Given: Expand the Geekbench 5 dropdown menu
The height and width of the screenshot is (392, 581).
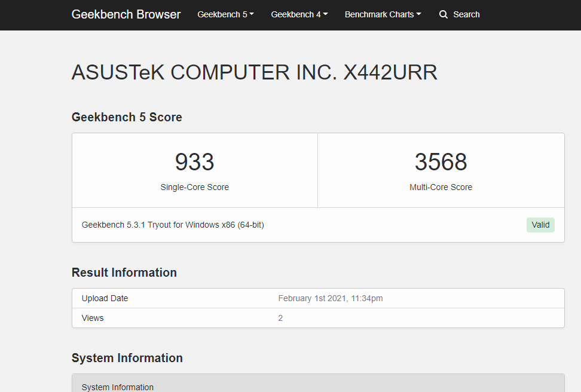Looking at the screenshot, I should 225,14.
